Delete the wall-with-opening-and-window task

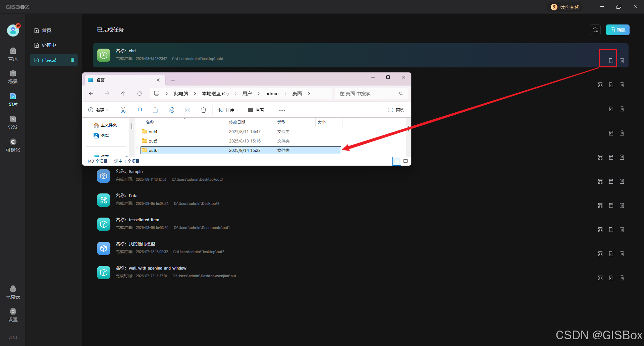(x=622, y=278)
